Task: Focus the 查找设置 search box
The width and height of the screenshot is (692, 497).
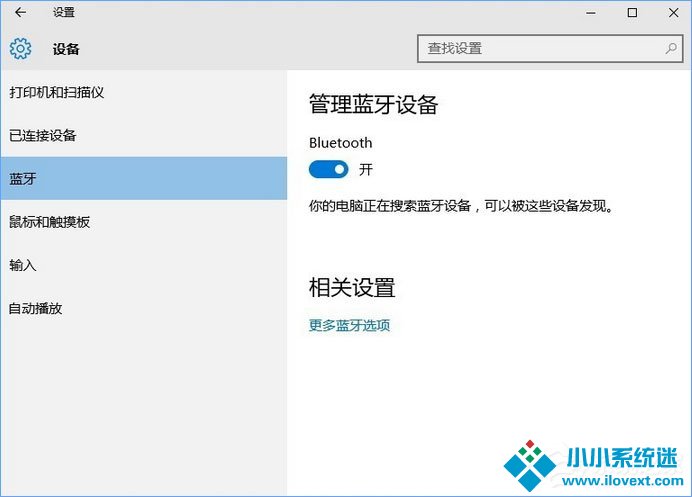Action: pyautogui.click(x=550, y=49)
